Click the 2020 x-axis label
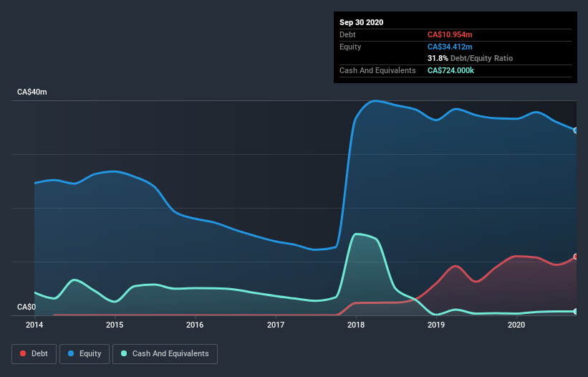Screen dimensions: 588x377 coord(516,325)
